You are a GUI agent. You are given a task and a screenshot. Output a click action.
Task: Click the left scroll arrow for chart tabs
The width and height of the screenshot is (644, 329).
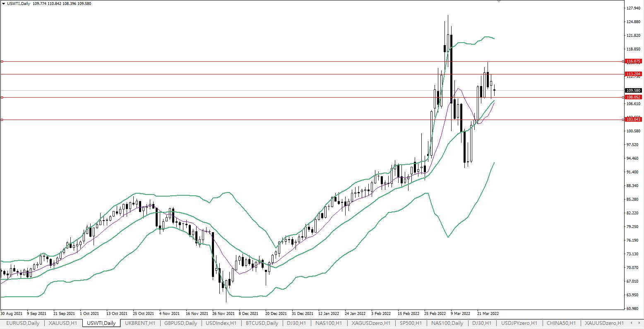[631, 323]
